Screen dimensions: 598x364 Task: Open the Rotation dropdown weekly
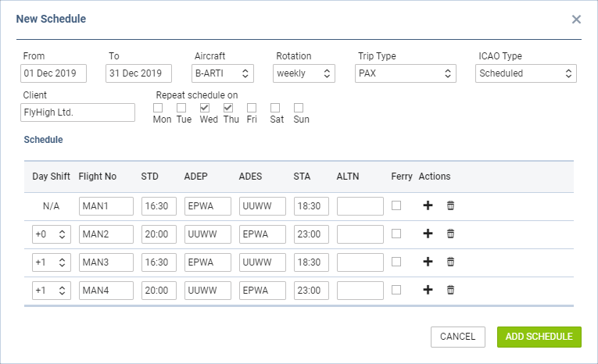[304, 73]
